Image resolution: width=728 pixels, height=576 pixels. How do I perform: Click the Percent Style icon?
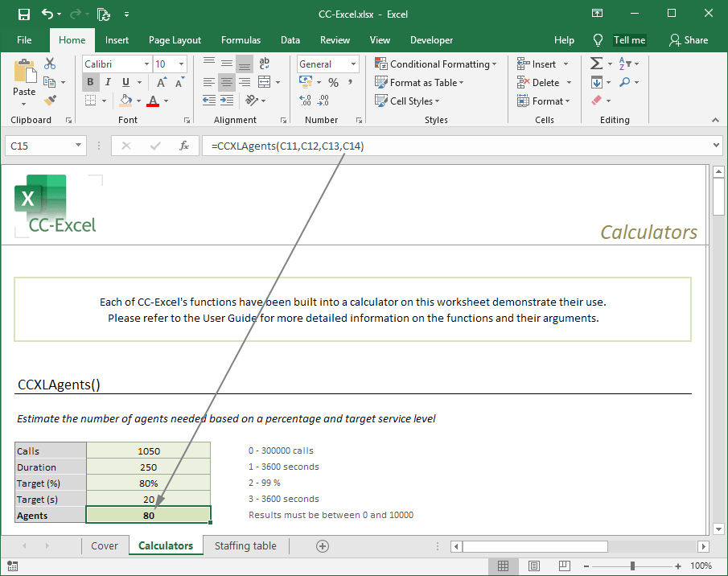pyautogui.click(x=334, y=82)
